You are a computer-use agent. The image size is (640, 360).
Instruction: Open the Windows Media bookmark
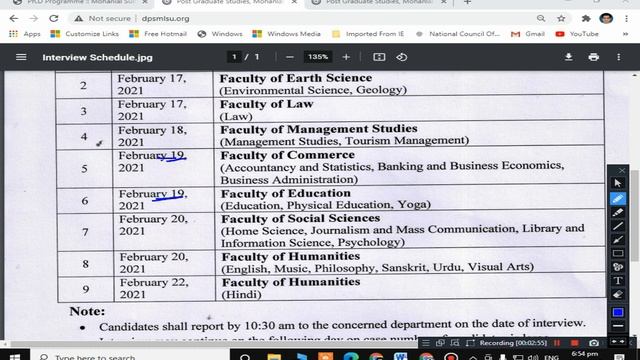pyautogui.click(x=287, y=34)
